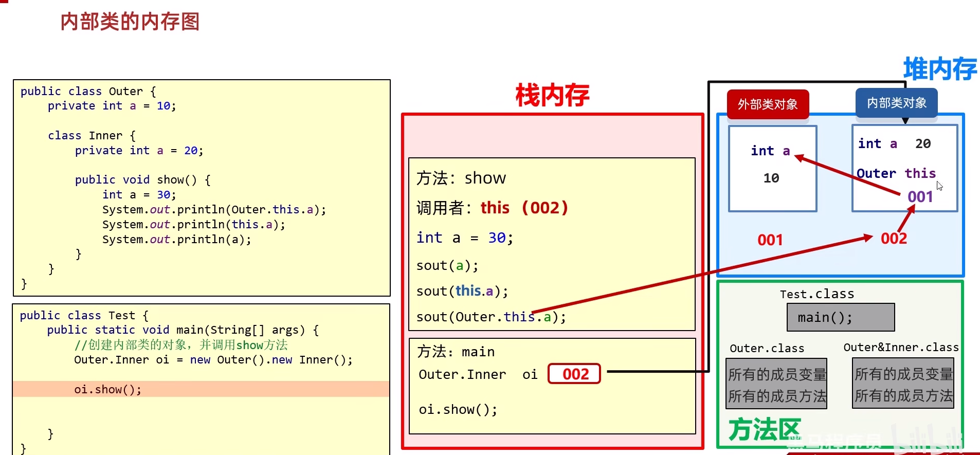This screenshot has height=455, width=980.
Task: Click 'private int a = 10;' line
Action: pos(112,106)
